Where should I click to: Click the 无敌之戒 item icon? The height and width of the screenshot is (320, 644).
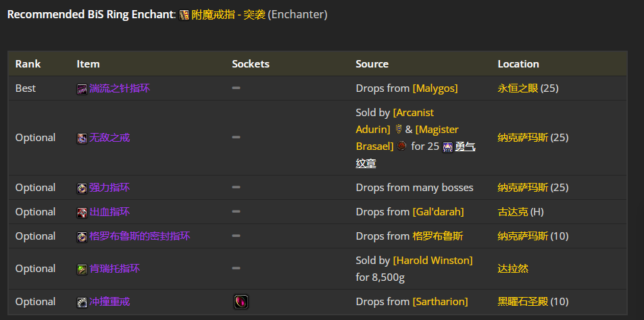coord(82,138)
